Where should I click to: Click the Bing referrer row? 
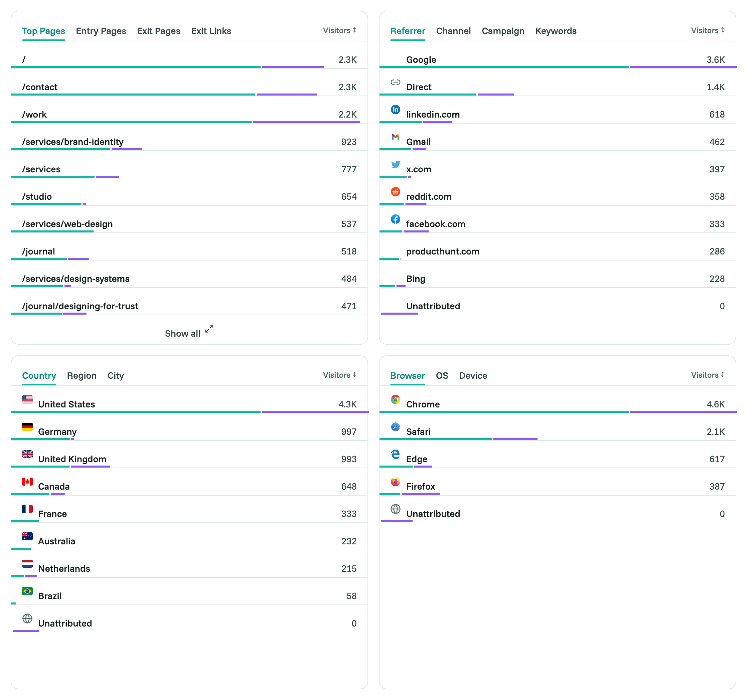tap(558, 275)
